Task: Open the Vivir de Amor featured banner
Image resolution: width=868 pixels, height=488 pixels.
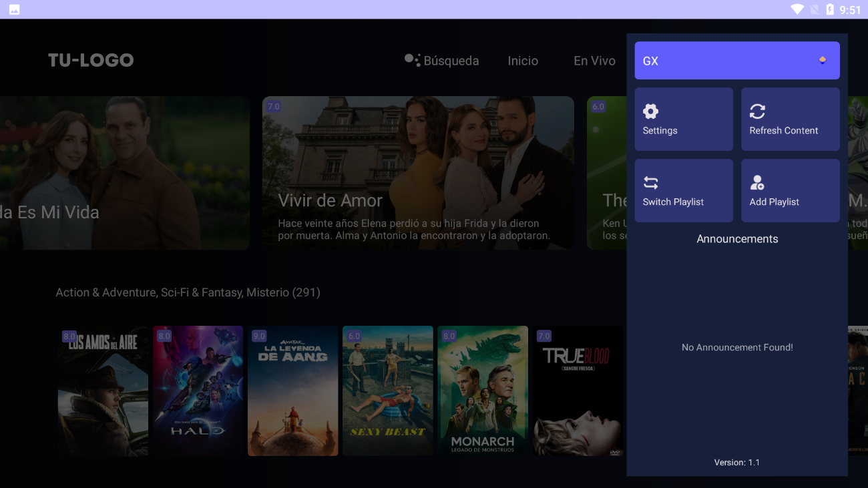Action: click(x=418, y=173)
